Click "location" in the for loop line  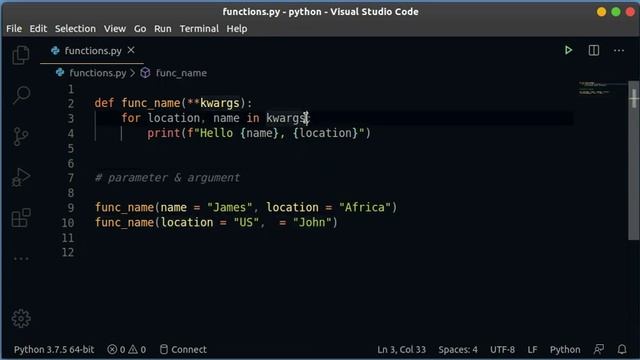point(174,118)
